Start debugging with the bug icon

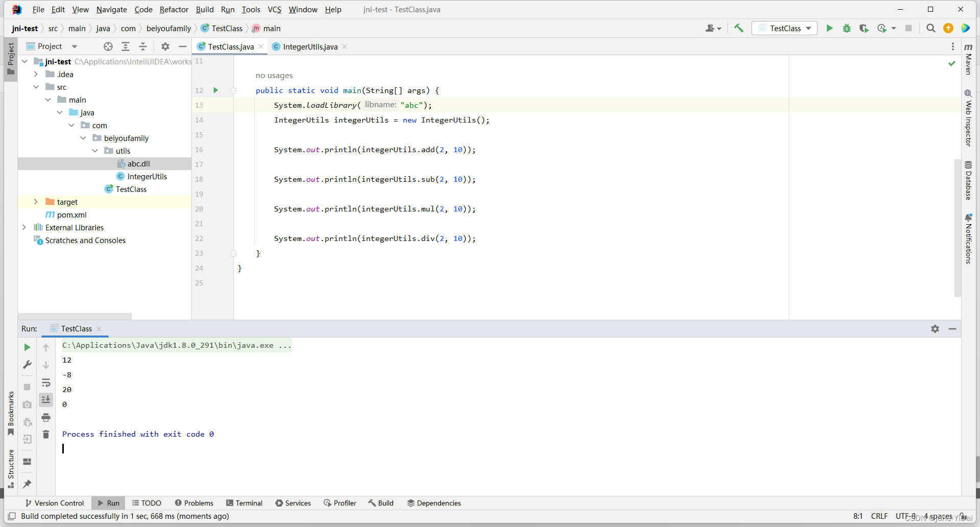pyautogui.click(x=847, y=28)
